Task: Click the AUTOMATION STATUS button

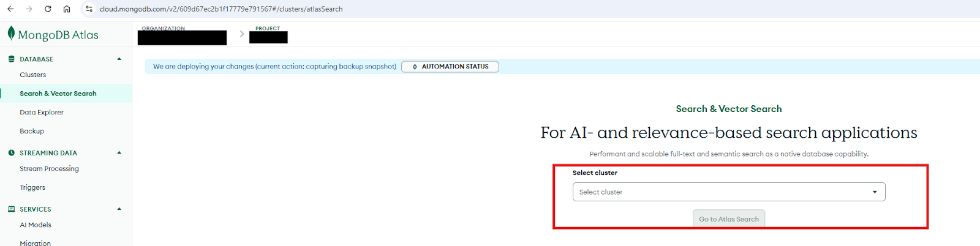Action: point(450,67)
